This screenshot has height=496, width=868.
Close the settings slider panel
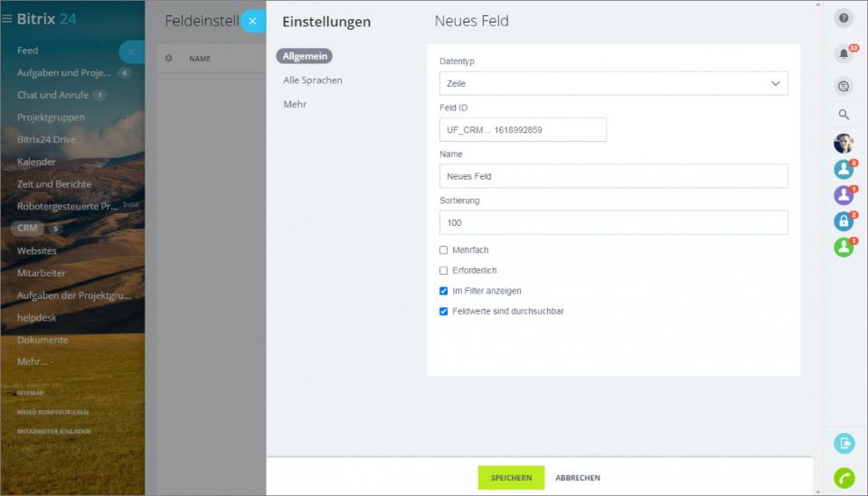(x=252, y=21)
